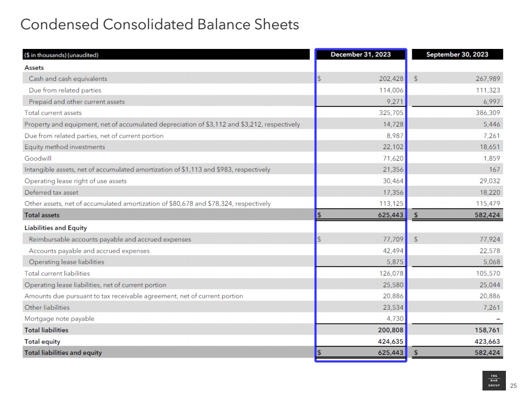532x399 pixels.
Task: Click the September cash value 267,989
Action: click(488, 79)
